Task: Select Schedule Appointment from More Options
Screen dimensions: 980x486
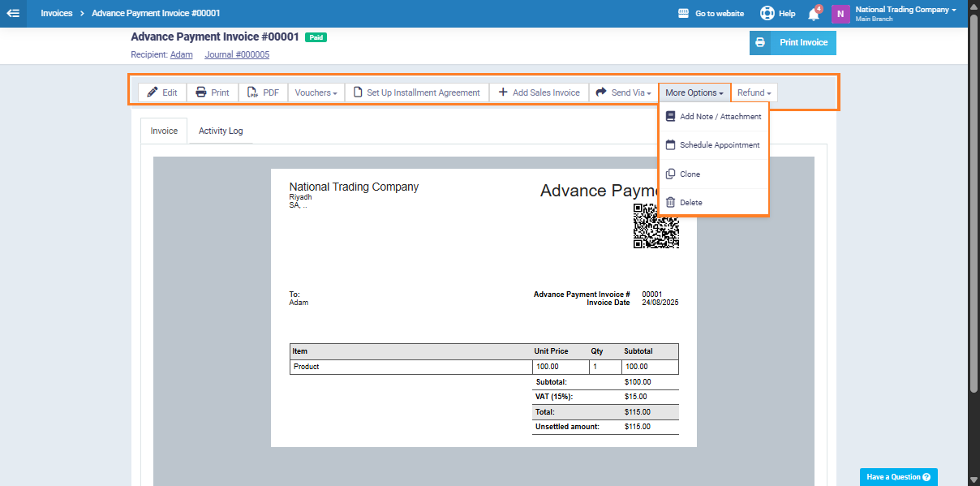Action: 713,145
